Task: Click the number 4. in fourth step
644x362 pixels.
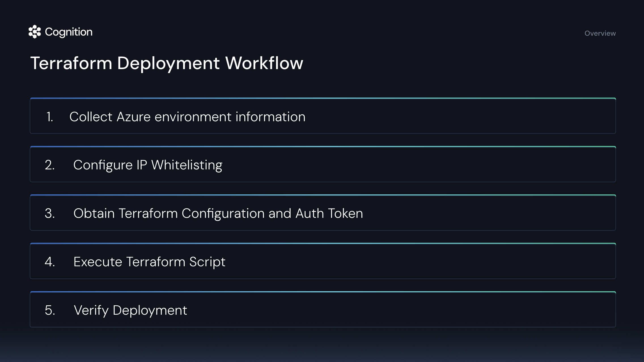Action: point(50,262)
